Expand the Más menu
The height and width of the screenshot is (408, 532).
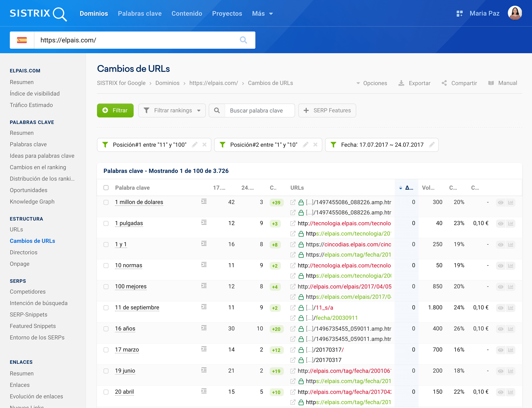[x=263, y=14]
